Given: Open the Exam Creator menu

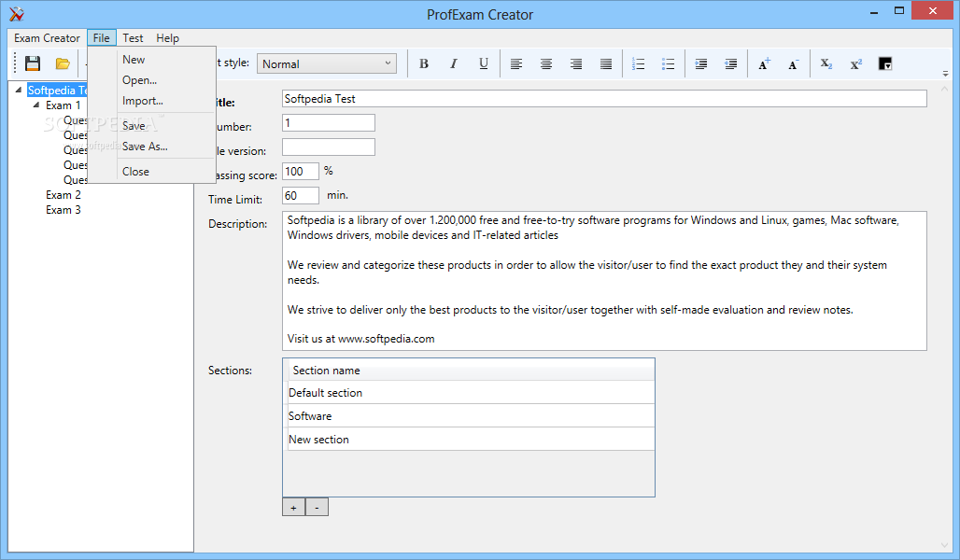Looking at the screenshot, I should (47, 38).
